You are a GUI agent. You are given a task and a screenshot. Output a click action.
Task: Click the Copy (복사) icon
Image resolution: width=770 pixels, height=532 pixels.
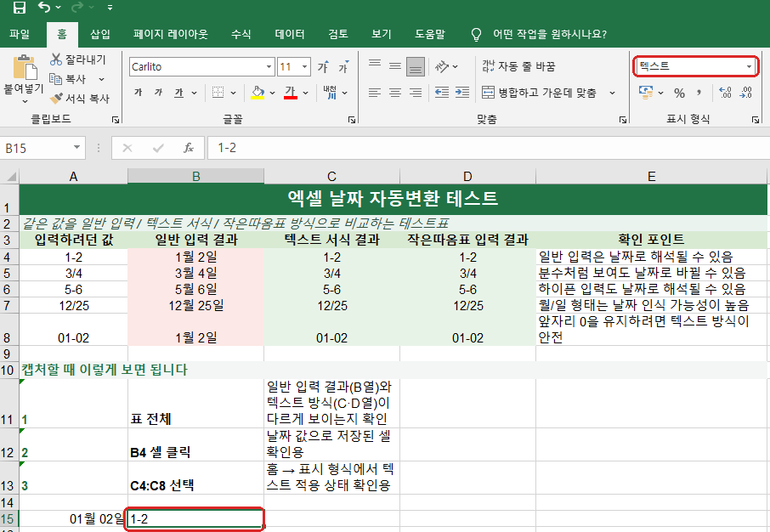tap(55, 78)
